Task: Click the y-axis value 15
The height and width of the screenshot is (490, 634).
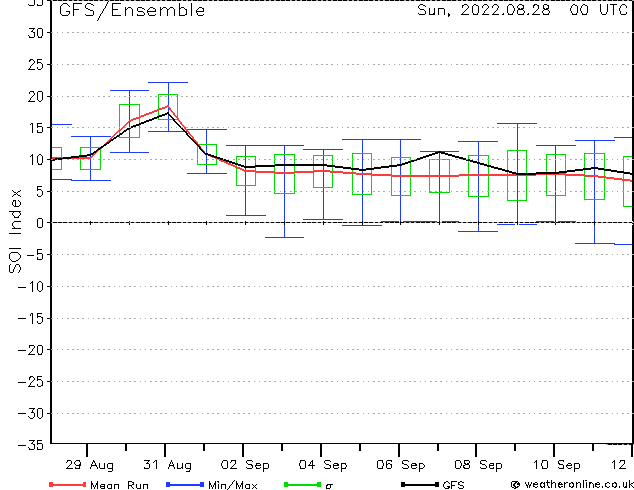Action: pos(36,128)
